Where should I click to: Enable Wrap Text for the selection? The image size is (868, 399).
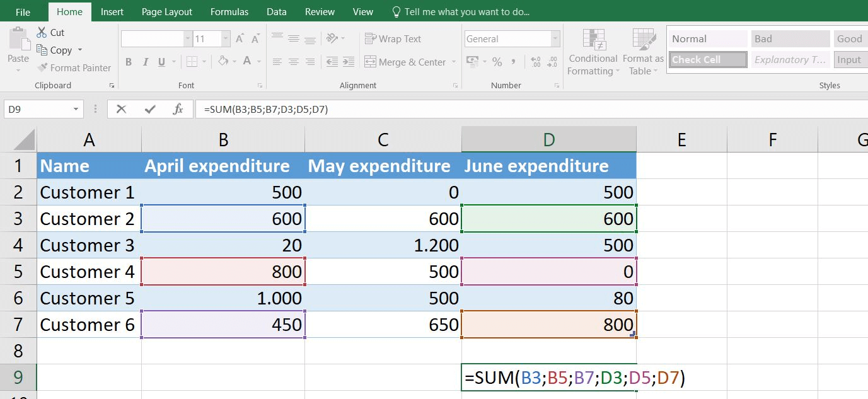pos(392,38)
